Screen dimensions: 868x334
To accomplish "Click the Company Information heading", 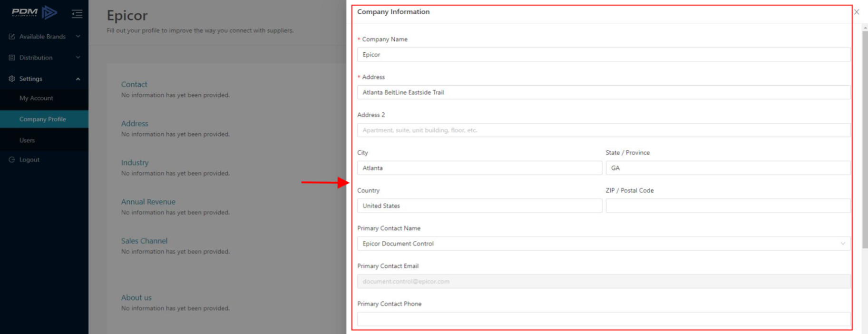I will [x=393, y=12].
